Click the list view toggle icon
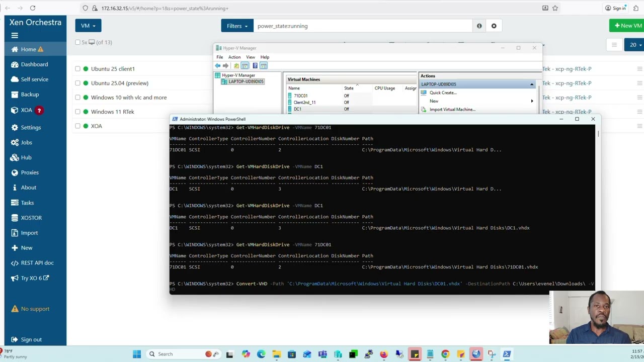This screenshot has height=362, width=644. click(x=614, y=45)
